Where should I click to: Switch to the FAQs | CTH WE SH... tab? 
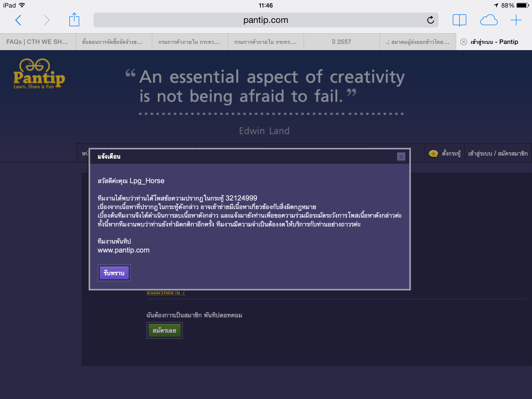(x=38, y=42)
